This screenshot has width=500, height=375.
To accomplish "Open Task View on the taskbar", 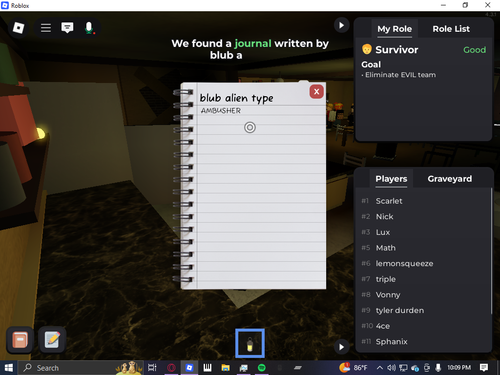I will click(x=152, y=368).
